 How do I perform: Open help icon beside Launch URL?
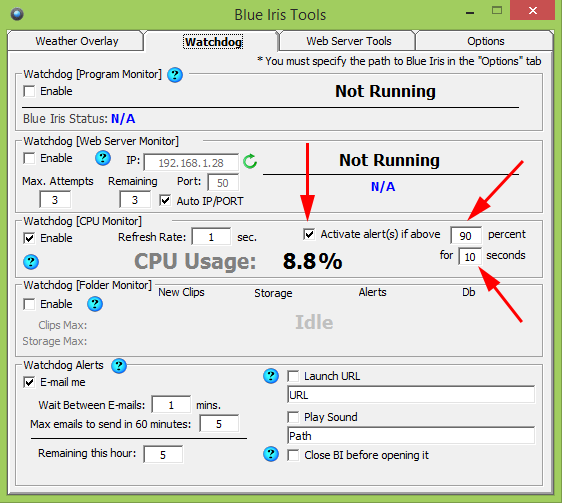coord(271,376)
